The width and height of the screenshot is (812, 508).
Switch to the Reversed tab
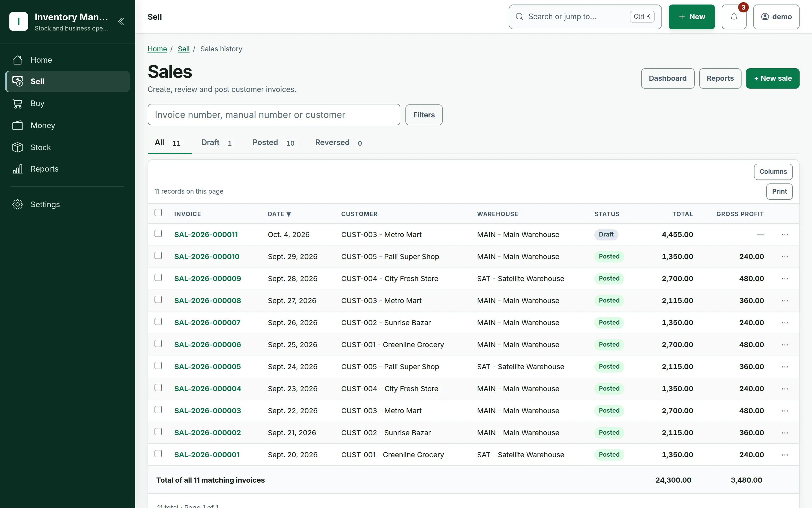click(x=339, y=143)
